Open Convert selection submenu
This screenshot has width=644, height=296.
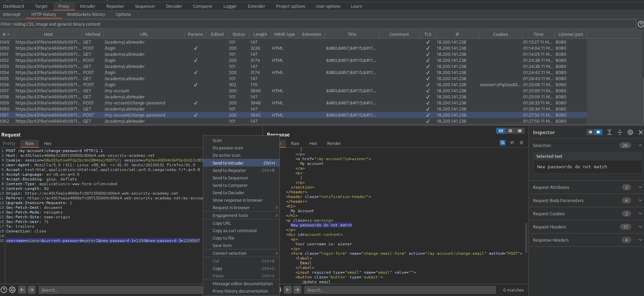pos(241,253)
